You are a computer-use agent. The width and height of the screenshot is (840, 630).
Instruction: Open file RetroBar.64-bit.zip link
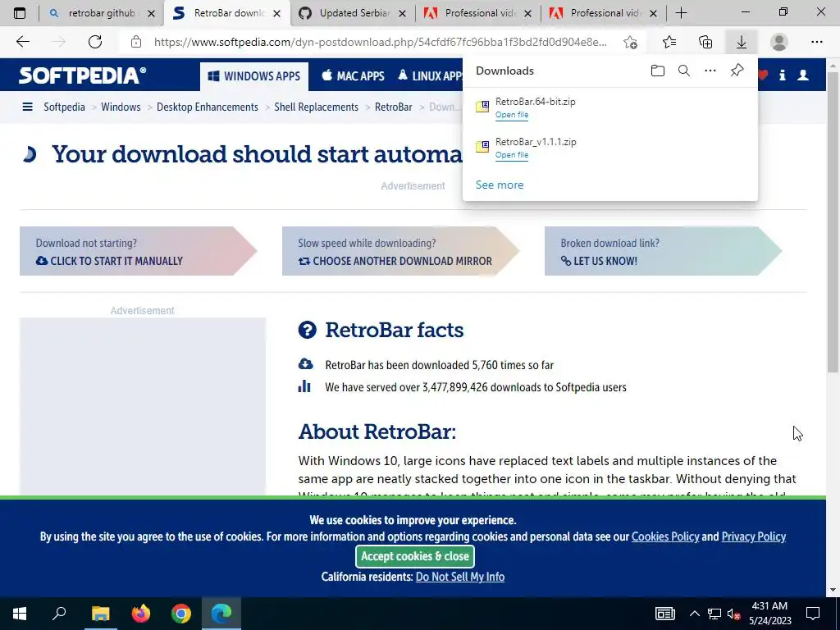(x=512, y=115)
